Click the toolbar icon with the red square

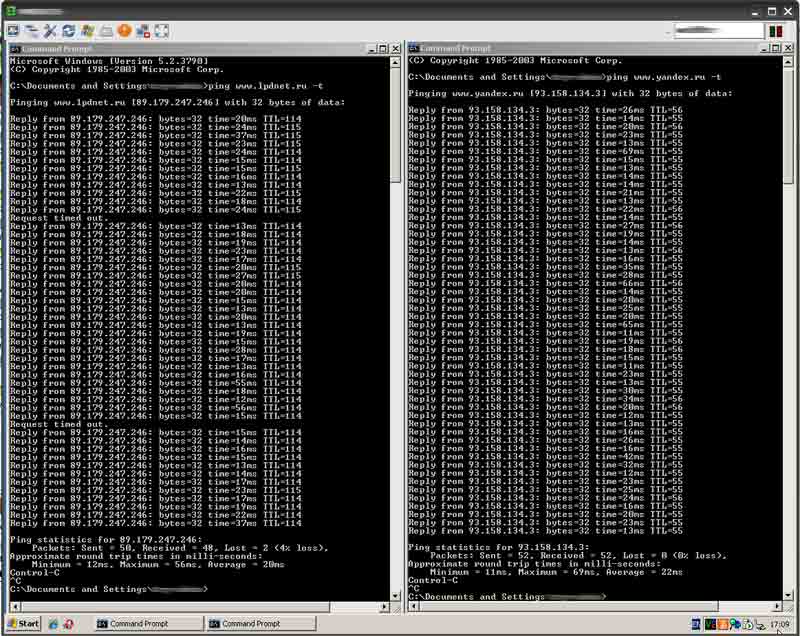(143, 31)
